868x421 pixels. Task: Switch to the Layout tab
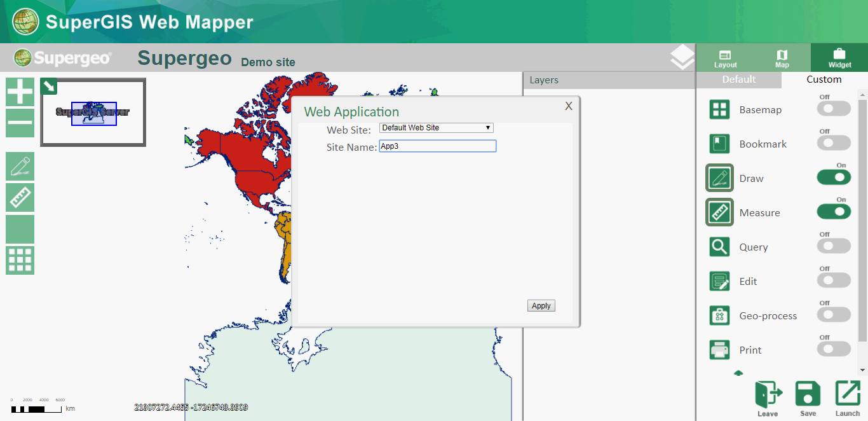tap(725, 58)
